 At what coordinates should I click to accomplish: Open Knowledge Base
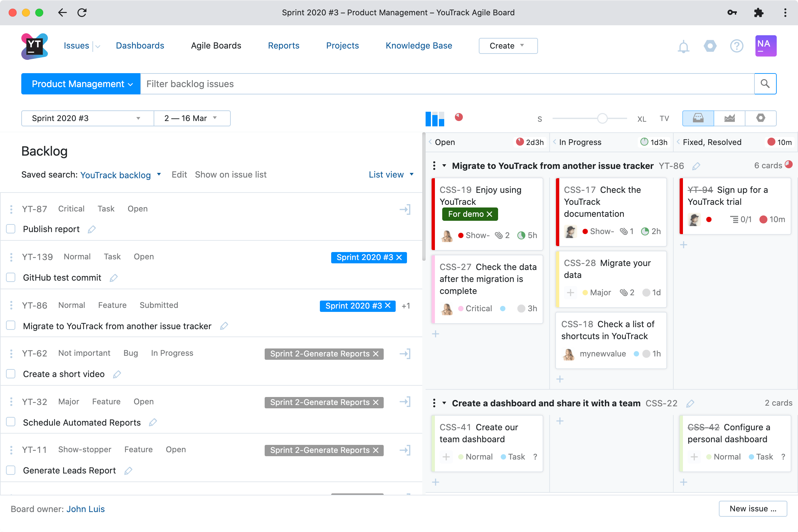click(x=419, y=46)
